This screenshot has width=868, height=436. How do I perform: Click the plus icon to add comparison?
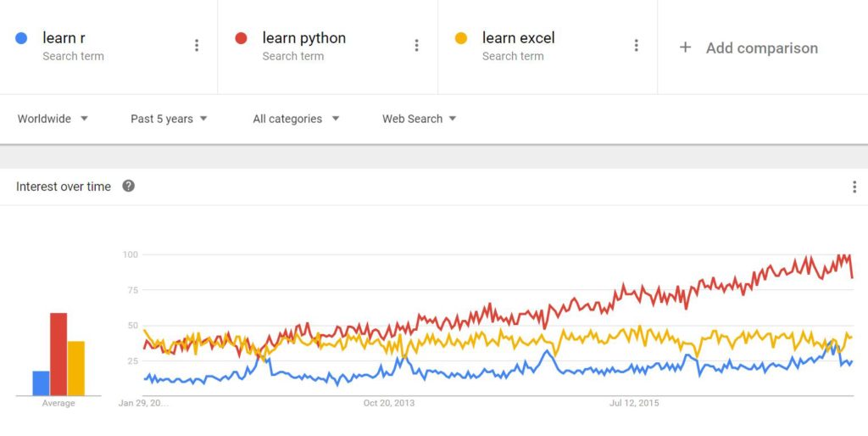pos(686,48)
